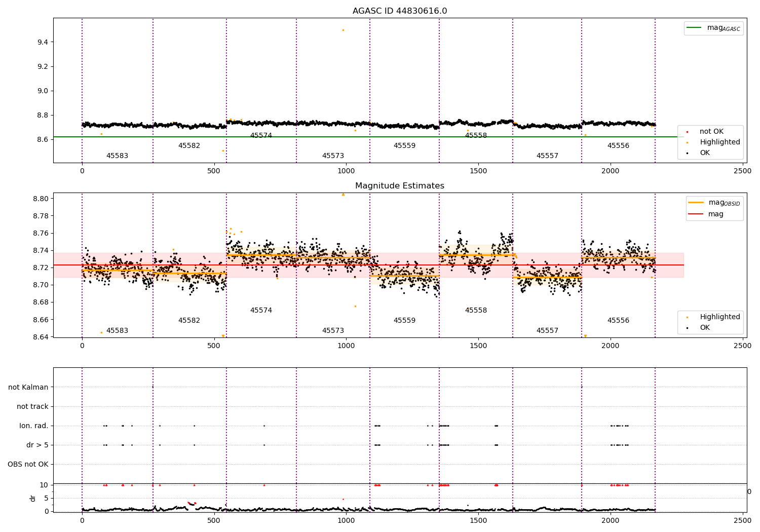The width and height of the screenshot is (760, 532).
Task: Click OBSID label 45557 in top plot
Action: [x=547, y=156]
